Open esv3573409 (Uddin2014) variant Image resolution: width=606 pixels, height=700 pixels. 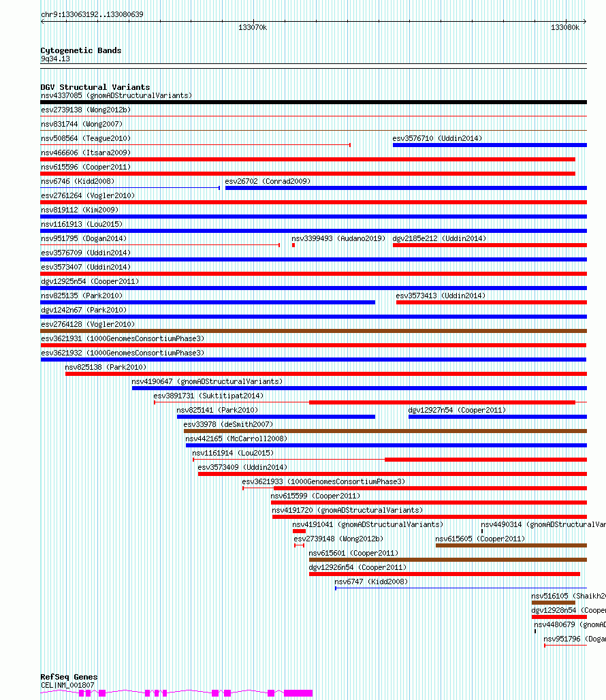[243, 467]
